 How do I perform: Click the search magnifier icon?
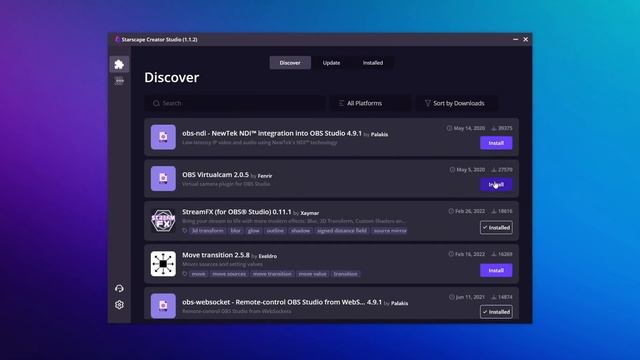[156, 103]
